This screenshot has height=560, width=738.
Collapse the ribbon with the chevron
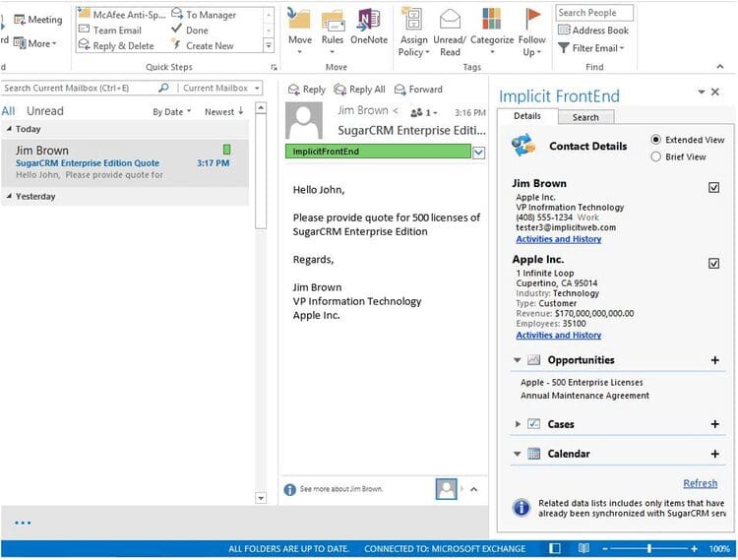point(719,67)
